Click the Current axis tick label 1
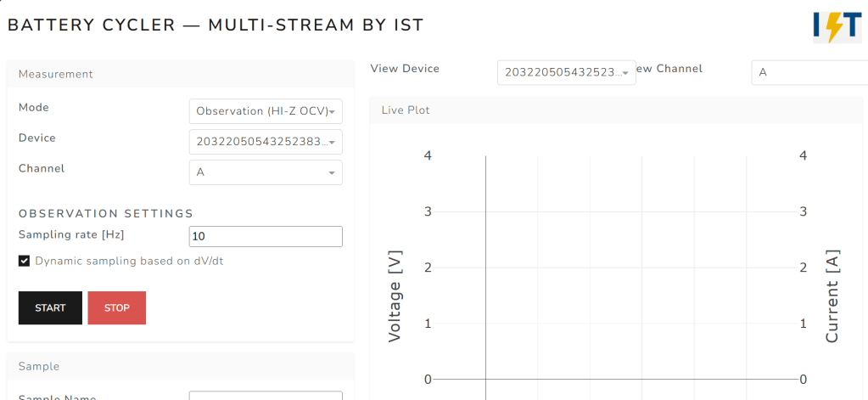This screenshot has width=868, height=400. coord(803,324)
